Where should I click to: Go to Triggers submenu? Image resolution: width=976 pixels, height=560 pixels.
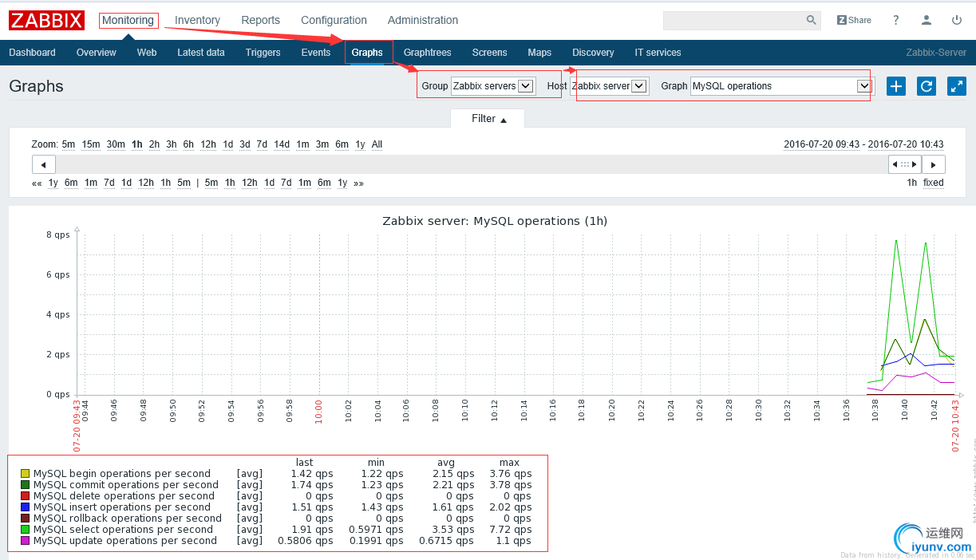[x=263, y=53]
